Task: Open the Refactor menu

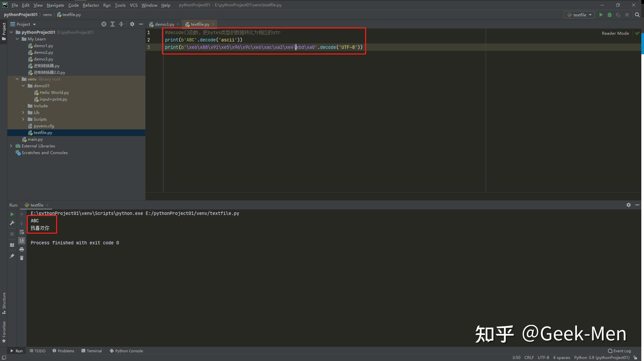Action: [91, 5]
